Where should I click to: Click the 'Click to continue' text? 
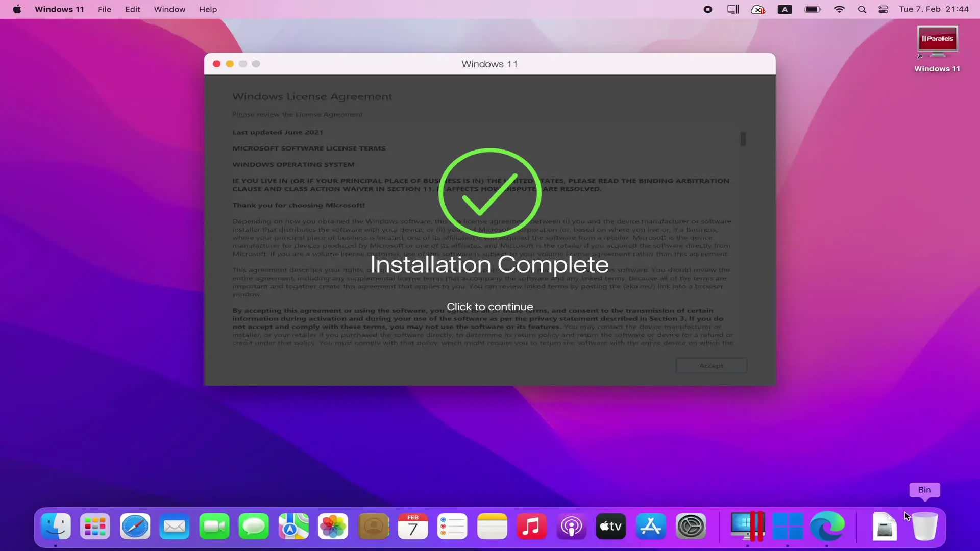tap(489, 307)
